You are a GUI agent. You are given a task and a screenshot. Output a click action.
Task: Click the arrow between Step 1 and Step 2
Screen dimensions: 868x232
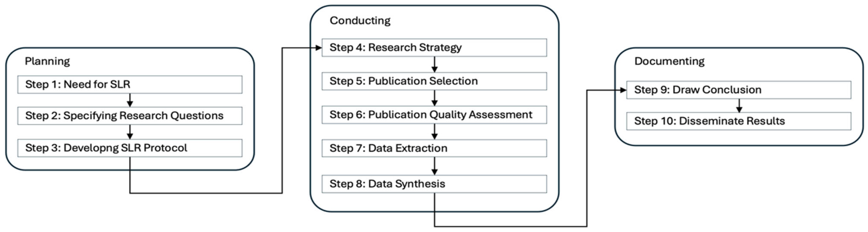pyautogui.click(x=130, y=100)
